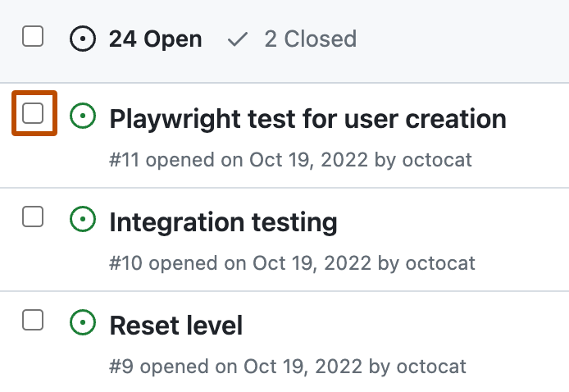This screenshot has width=569, height=392.
Task: Click the #9 opened on metadata line
Action: pyautogui.click(x=288, y=367)
